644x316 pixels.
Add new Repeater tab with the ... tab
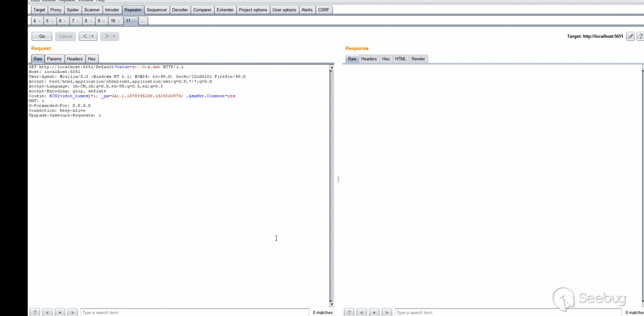(143, 21)
